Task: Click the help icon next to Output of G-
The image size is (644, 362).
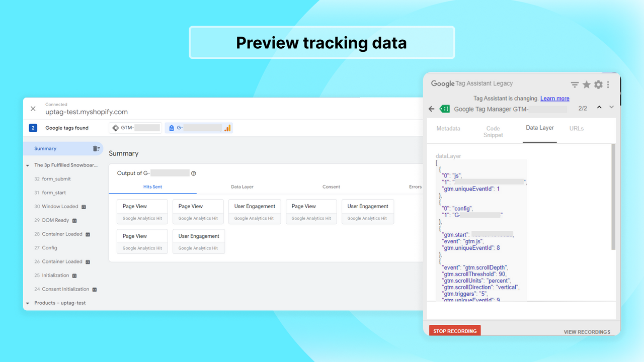Action: click(x=194, y=173)
